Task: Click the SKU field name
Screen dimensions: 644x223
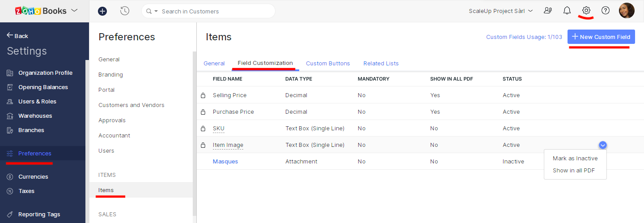Action: (219, 129)
